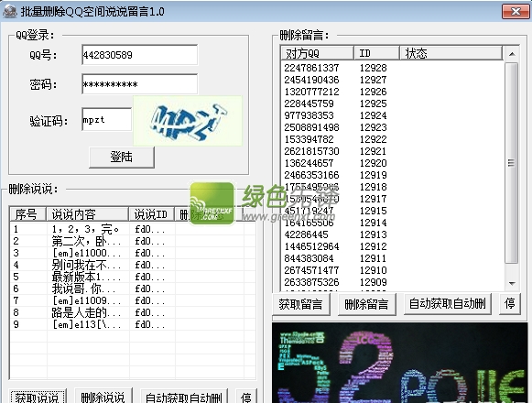Image resolution: width=532 pixels, height=403 pixels.
Task: Click ID cell 12918
Action: click(374, 187)
